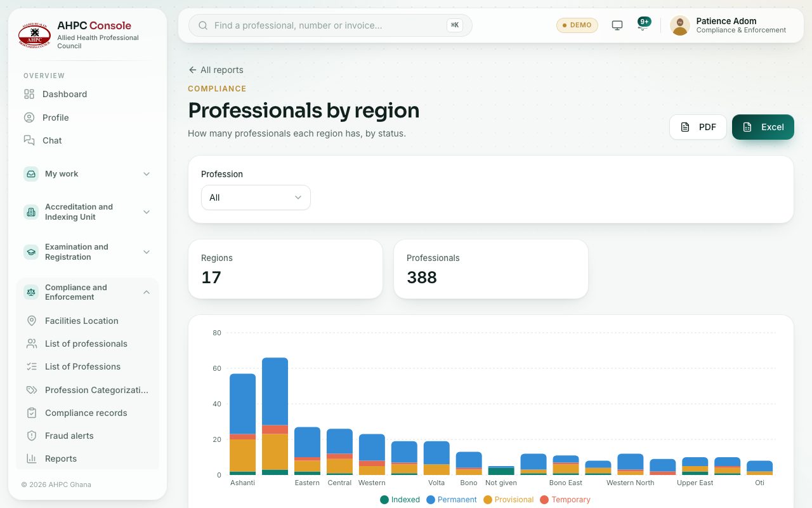This screenshot has width=812, height=508.
Task: Click the Bono East axis label
Action: click(565, 483)
